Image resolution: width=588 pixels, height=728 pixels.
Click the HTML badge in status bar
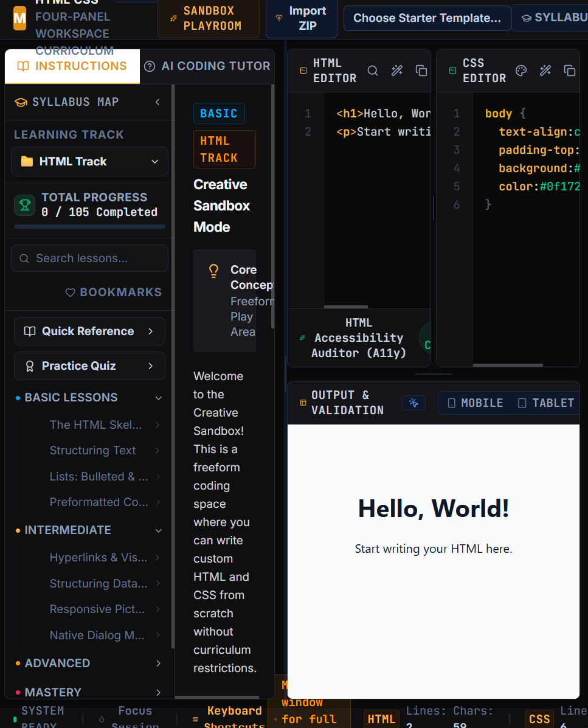381,719
